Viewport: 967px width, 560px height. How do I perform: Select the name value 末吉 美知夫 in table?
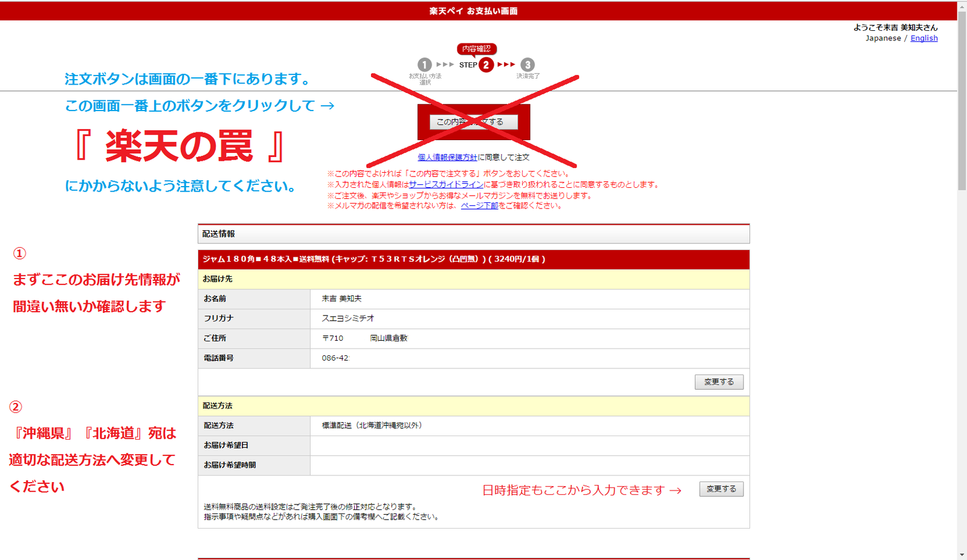coord(342,298)
